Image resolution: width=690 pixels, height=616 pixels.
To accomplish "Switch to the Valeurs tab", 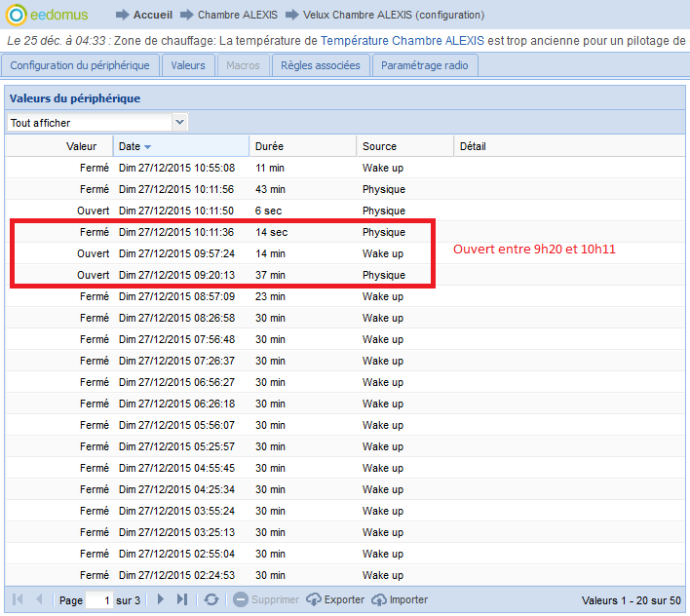I will [x=188, y=65].
